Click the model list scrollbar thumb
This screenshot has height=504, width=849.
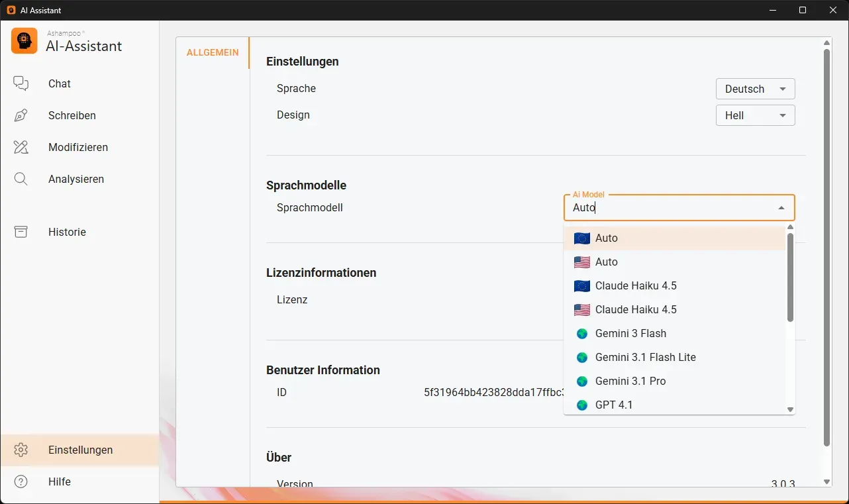pos(790,277)
